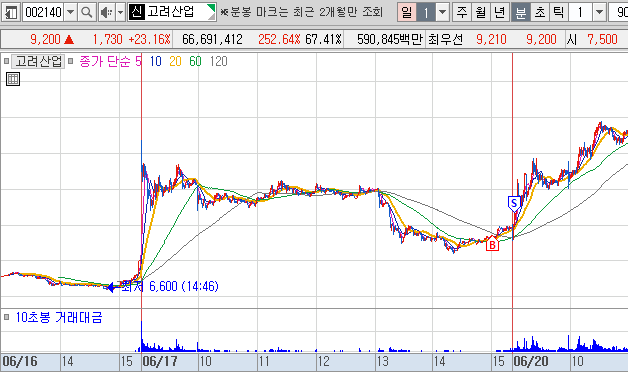The width and height of the screenshot is (628, 372).
Task: Click the red up-triangle beside 9,200 price
Action: [x=68, y=39]
